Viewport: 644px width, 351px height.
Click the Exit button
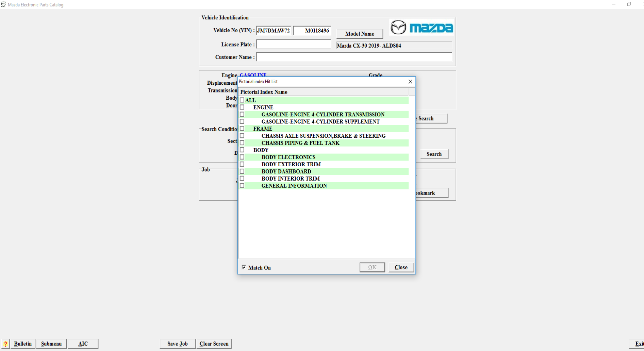tap(637, 344)
